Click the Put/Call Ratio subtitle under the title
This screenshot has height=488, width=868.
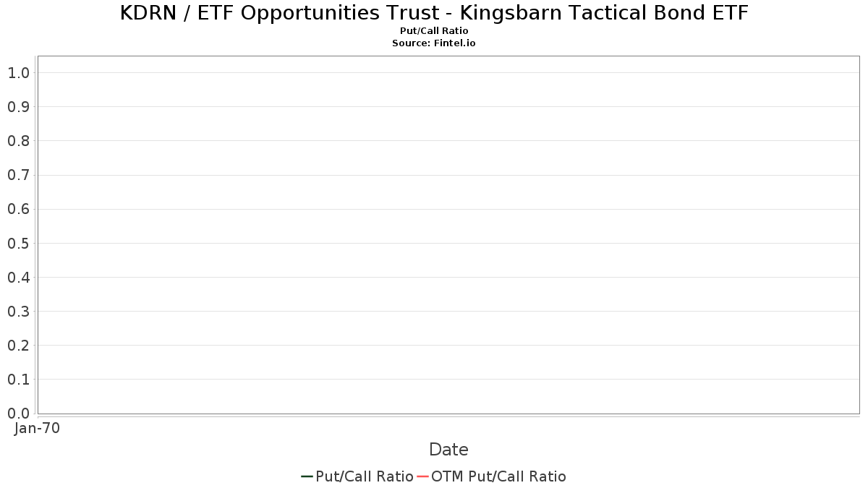(x=434, y=31)
